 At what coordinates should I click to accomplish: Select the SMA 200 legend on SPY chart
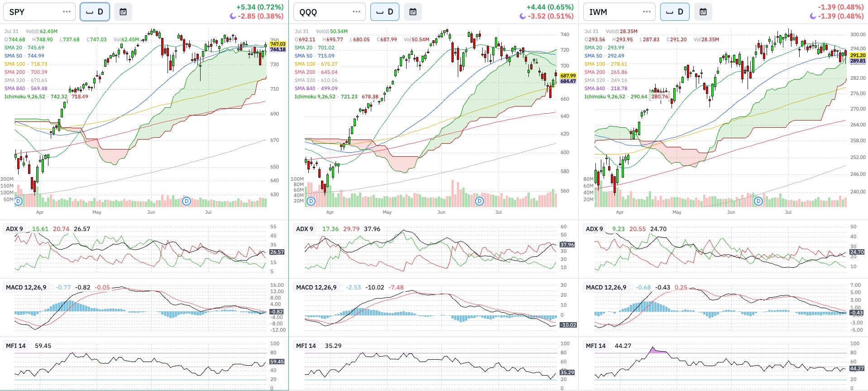click(x=26, y=72)
